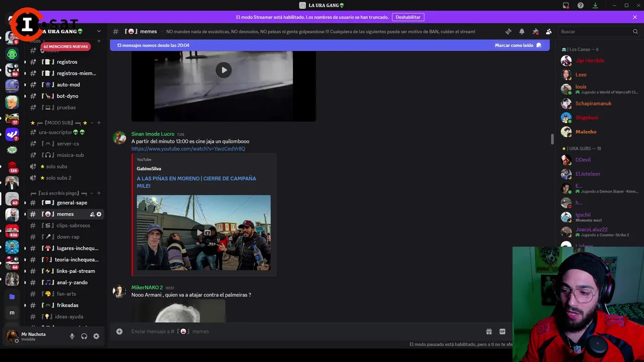Screen dimensions: 644x362
Task: Open the clips-sabrosos channel
Action: click(65, 226)
